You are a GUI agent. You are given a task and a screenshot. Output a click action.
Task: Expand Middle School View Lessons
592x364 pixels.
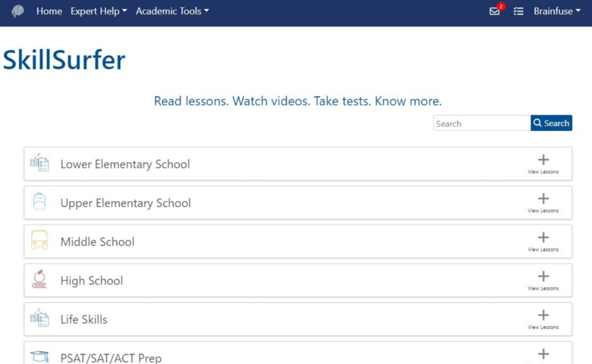click(x=543, y=242)
